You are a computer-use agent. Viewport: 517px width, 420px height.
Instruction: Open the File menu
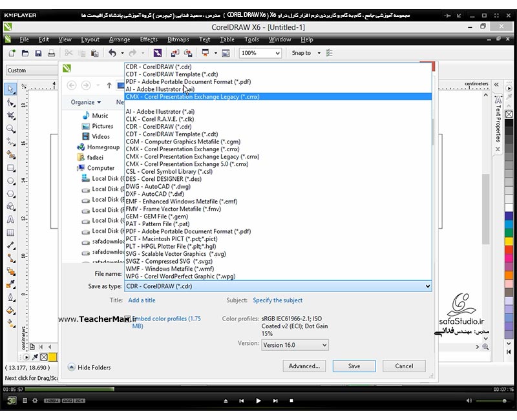click(24, 39)
